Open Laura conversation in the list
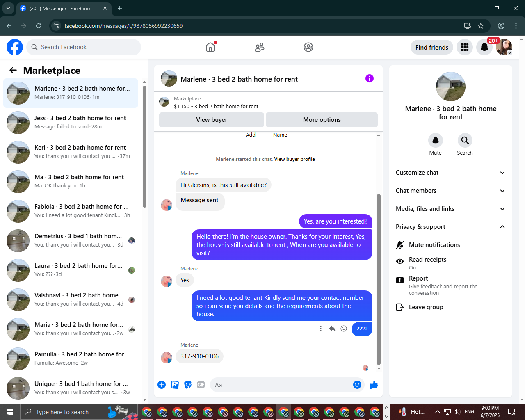Viewport: 525px width, 420px height. 71,270
